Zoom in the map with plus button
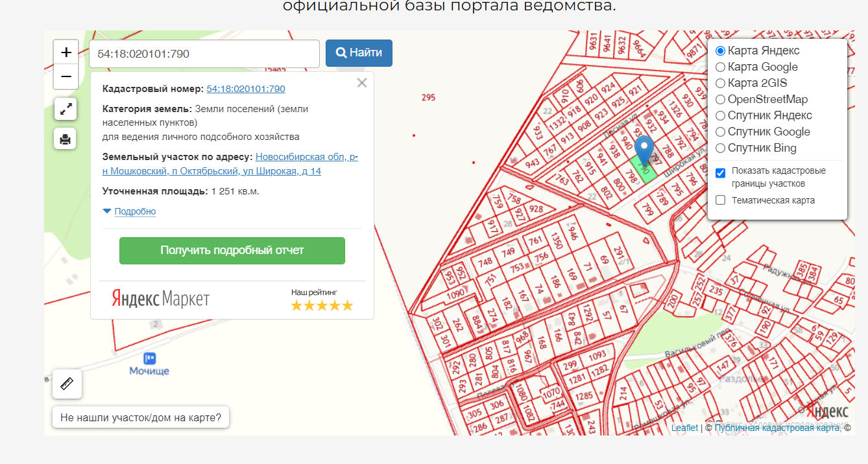Viewport: 868px width, 464px height. point(66,52)
